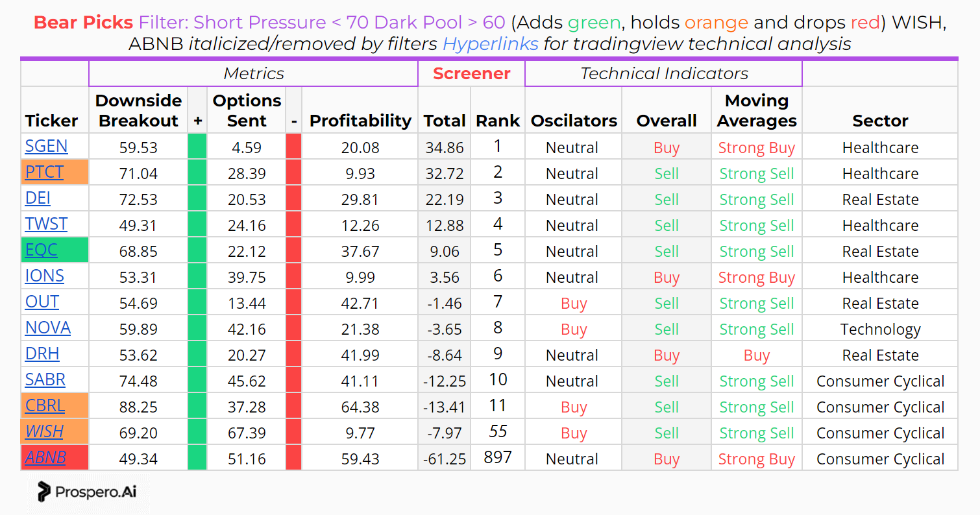
Task: Click the Prospero.Ai logo
Action: click(86, 492)
